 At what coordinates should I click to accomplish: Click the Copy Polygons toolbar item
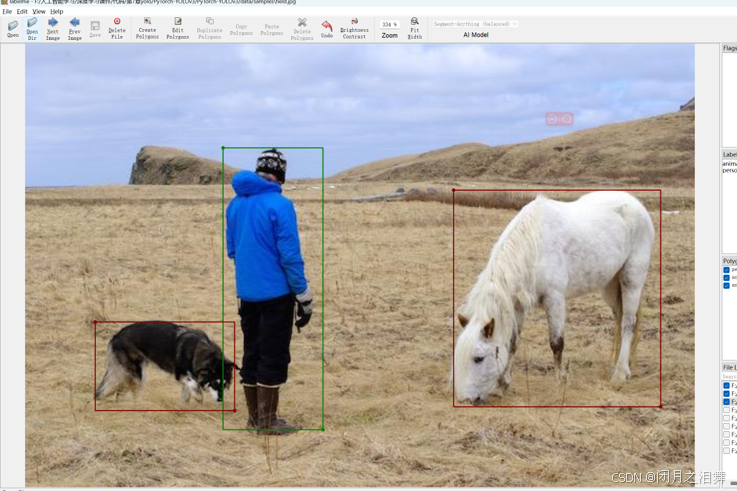[x=241, y=29]
